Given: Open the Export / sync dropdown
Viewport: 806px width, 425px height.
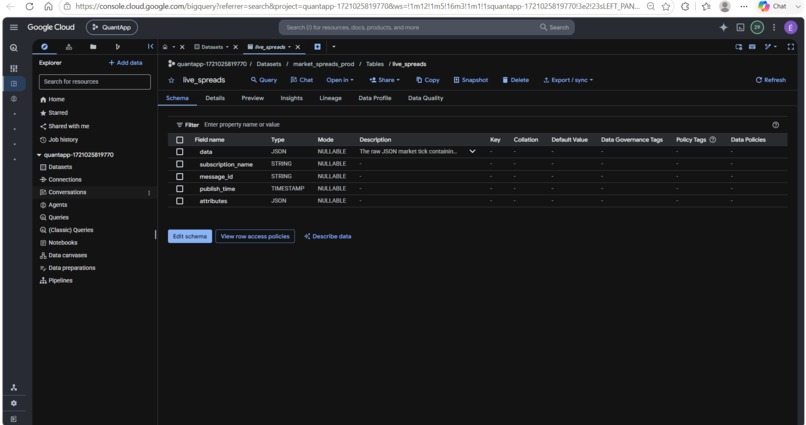Looking at the screenshot, I should tap(568, 80).
